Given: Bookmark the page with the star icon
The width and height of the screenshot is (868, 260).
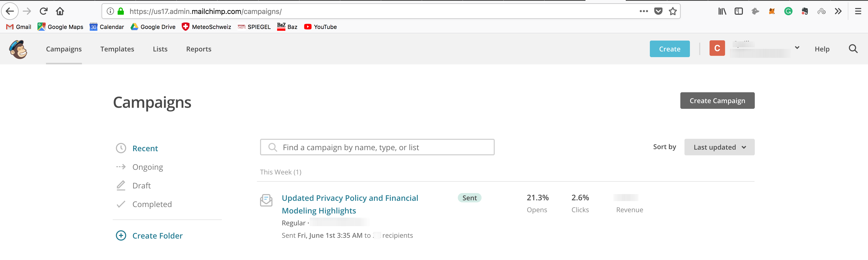Looking at the screenshot, I should point(673,11).
